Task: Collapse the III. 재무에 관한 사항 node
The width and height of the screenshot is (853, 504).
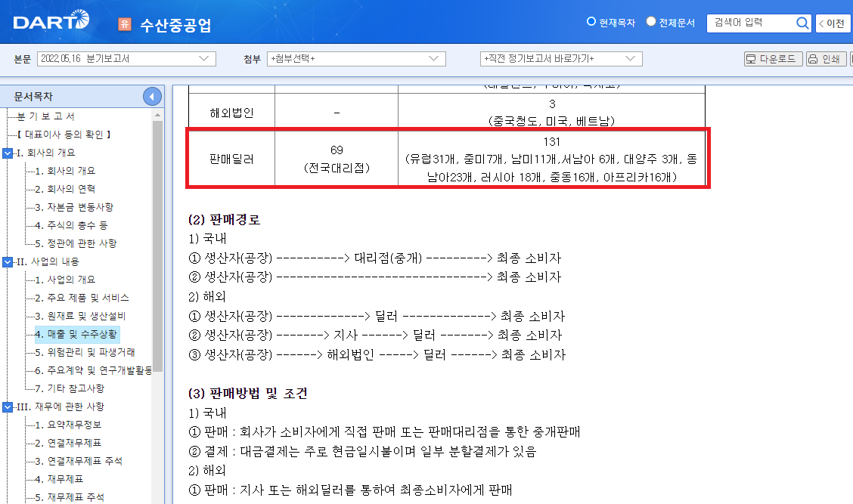Action: (8, 407)
